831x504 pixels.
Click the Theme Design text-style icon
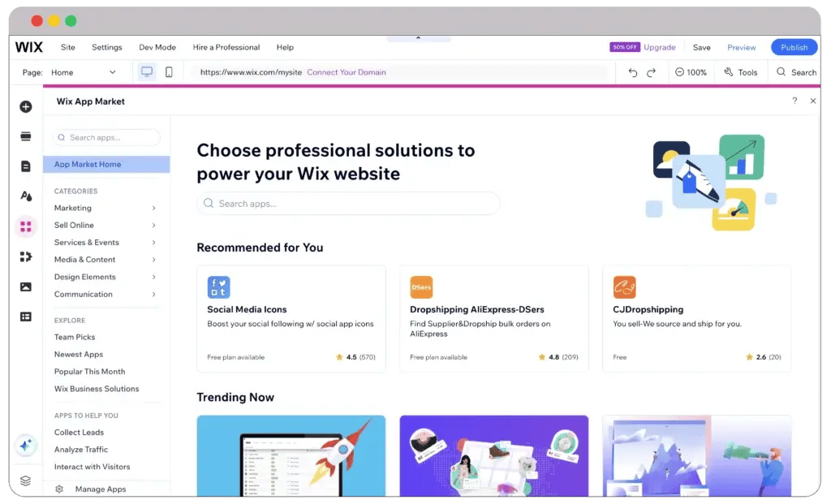click(x=26, y=196)
